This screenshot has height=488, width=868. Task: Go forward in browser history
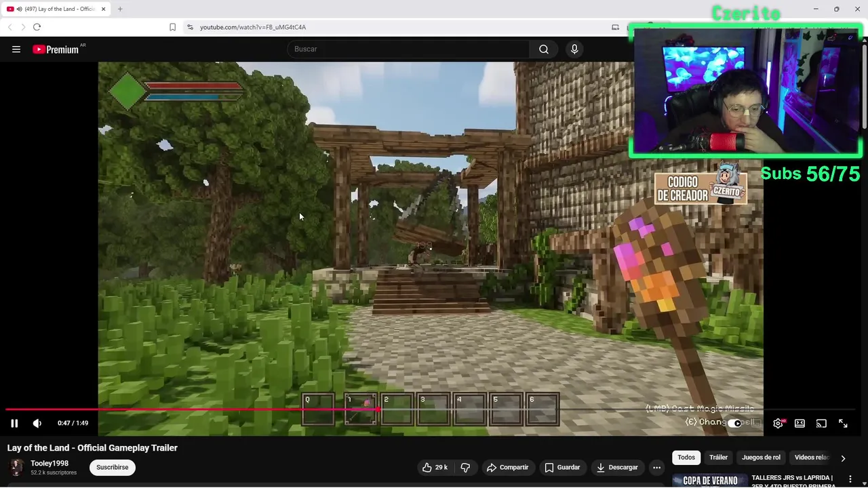(22, 27)
